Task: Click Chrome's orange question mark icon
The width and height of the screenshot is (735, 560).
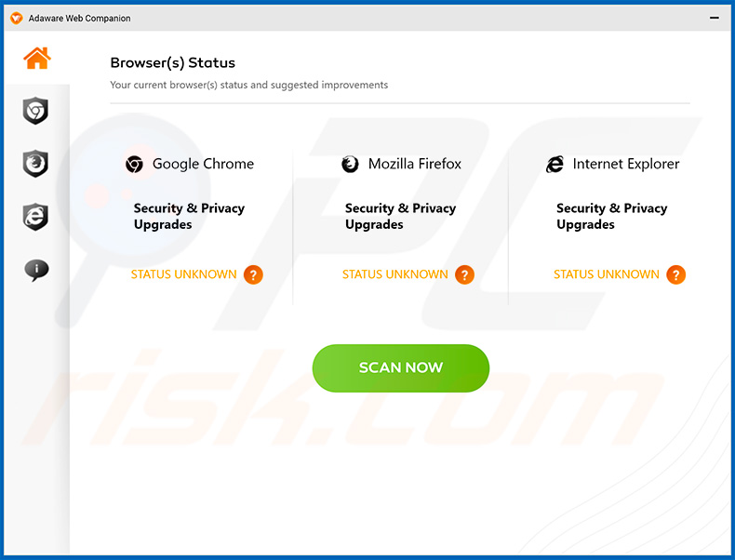Action: [253, 274]
